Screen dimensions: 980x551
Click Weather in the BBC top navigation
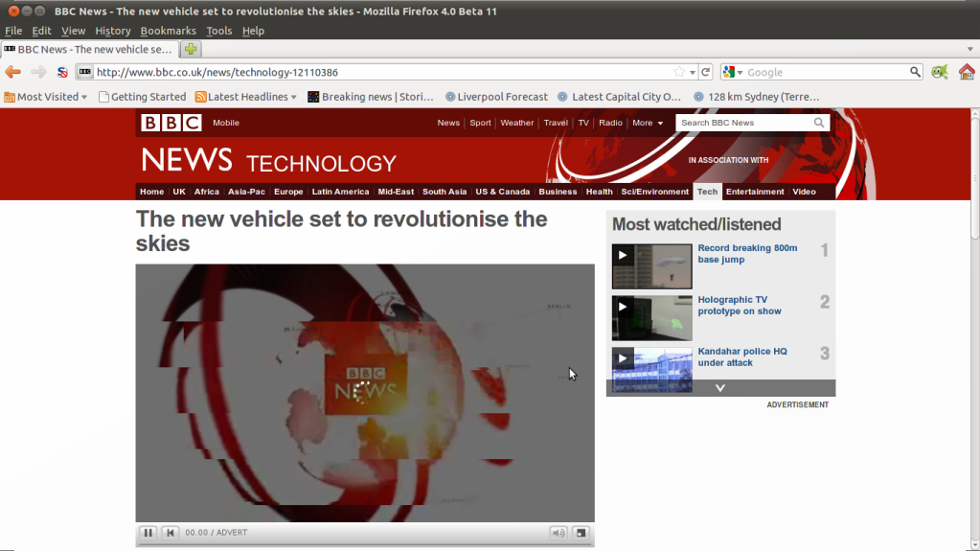(517, 123)
